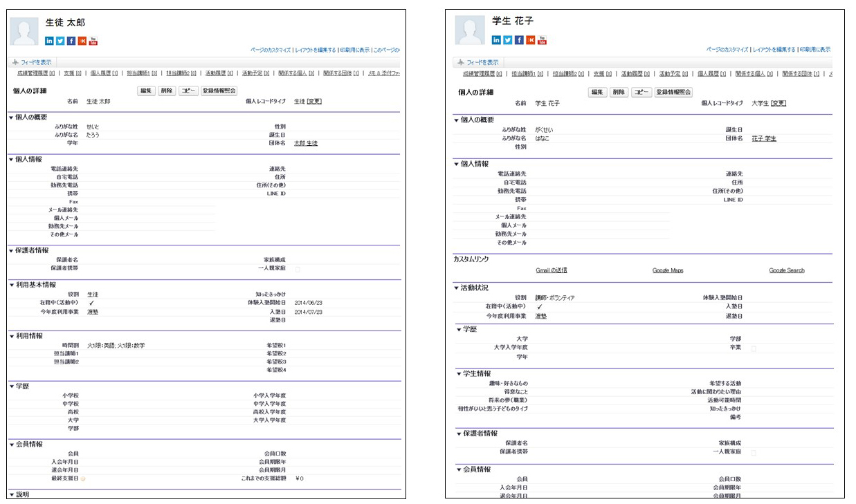The height and width of the screenshot is (504, 856).
Task: Open 印刷用に表示 on 学生 花子 page
Action: pyautogui.click(x=814, y=50)
